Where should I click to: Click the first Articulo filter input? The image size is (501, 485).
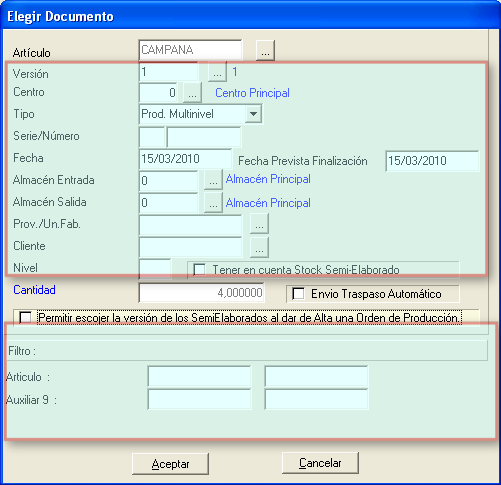(x=199, y=376)
